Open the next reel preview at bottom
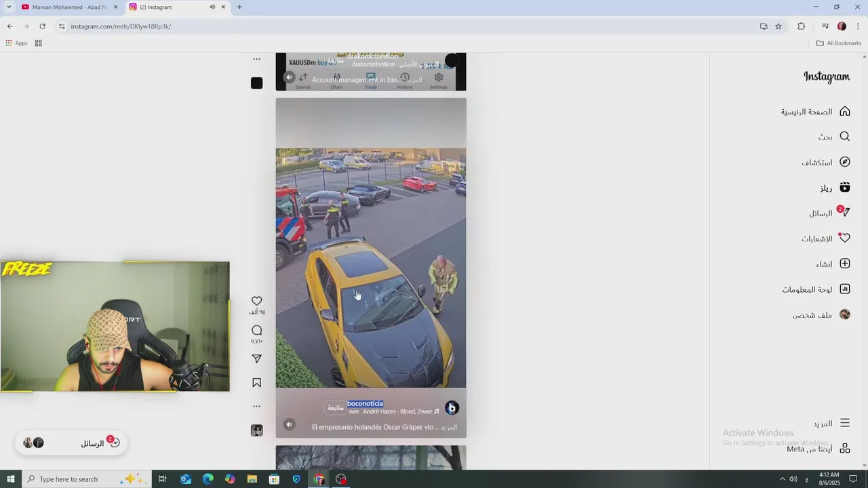 point(371,457)
